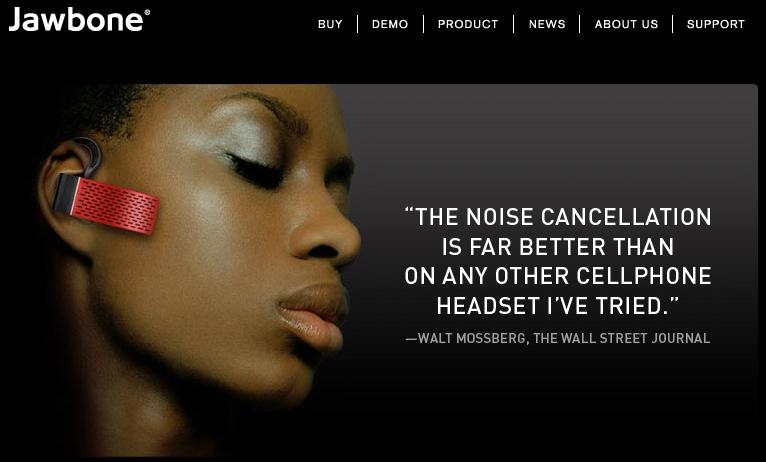
Task: Click the "HEADSET I'VE TRIED." line
Action: click(558, 306)
